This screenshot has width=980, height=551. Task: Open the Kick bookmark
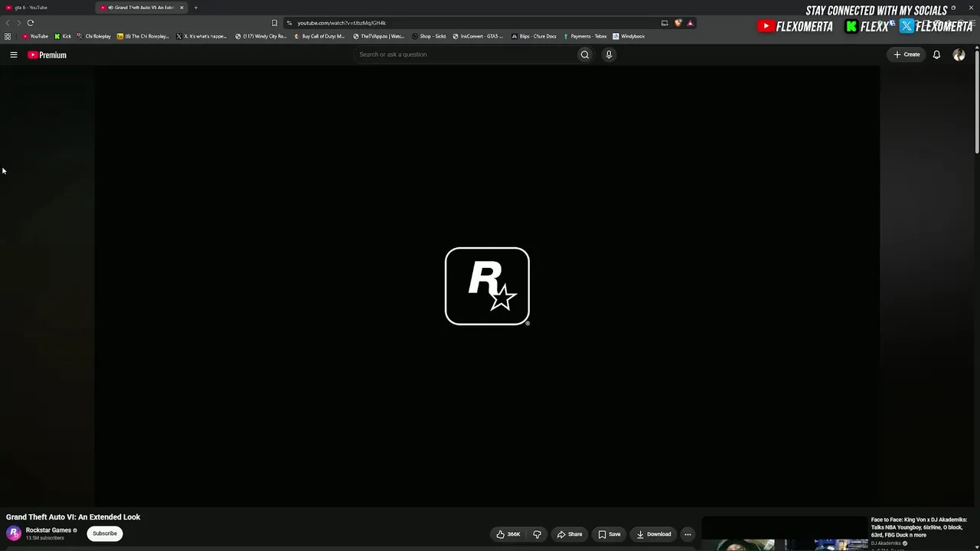tap(63, 37)
